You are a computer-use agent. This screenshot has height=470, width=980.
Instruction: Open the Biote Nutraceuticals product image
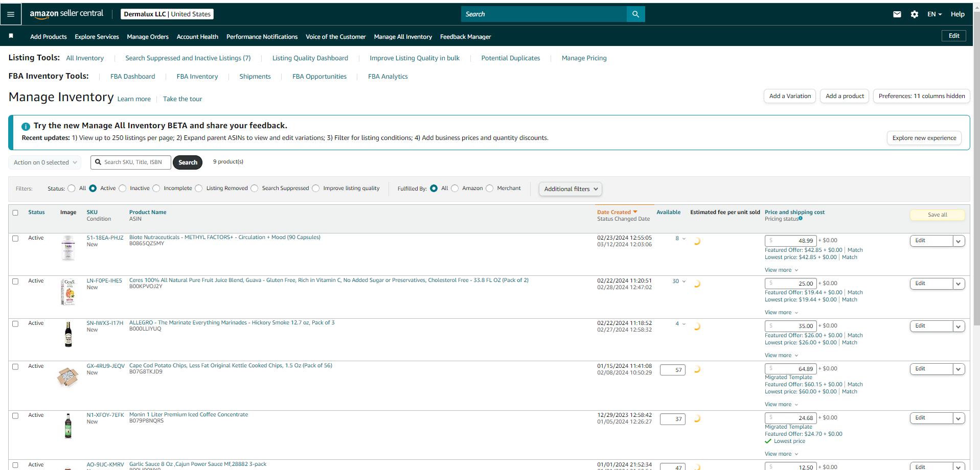tap(68, 248)
